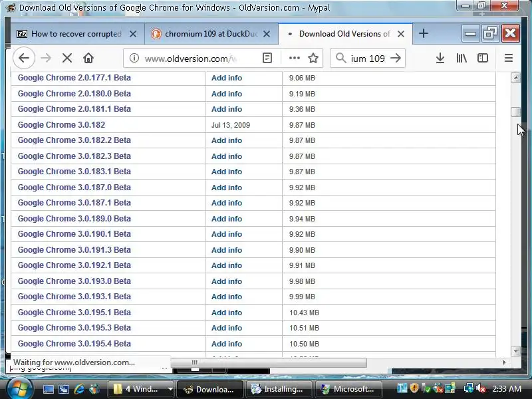Click Show Desktop in quick launch
This screenshot has height=399, width=532.
pyautogui.click(x=48, y=389)
